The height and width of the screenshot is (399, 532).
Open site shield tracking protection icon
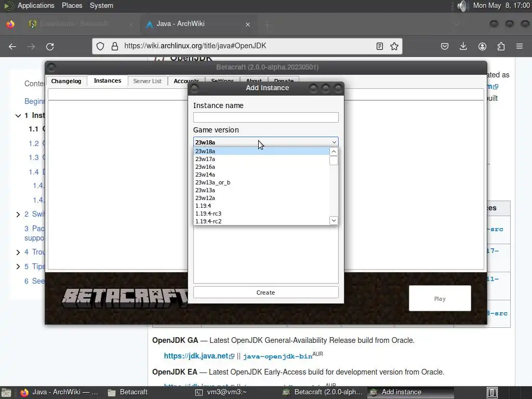pyautogui.click(x=100, y=46)
